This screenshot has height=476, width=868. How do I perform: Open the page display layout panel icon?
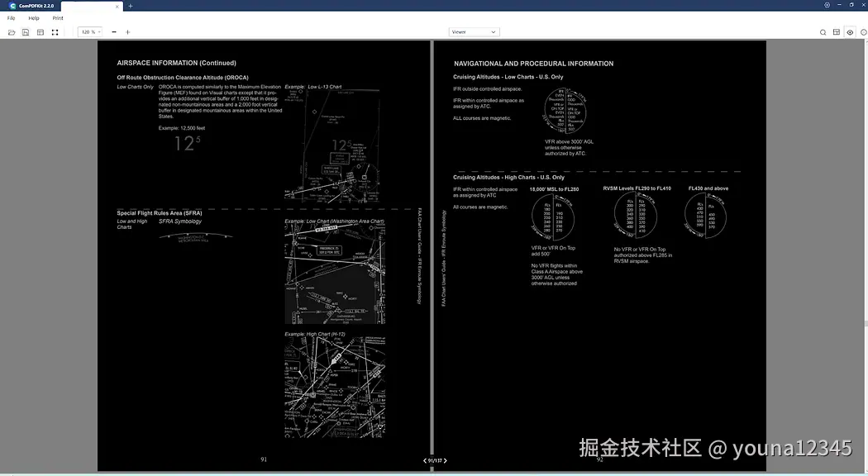[x=837, y=32]
